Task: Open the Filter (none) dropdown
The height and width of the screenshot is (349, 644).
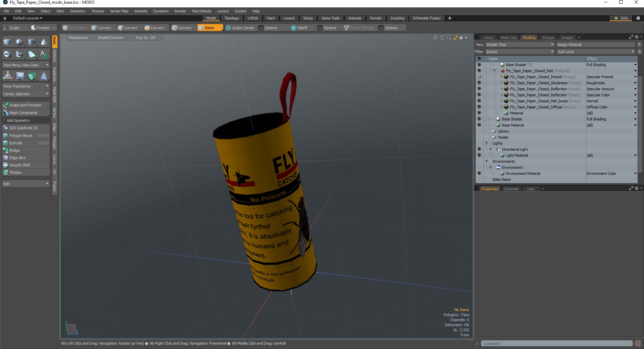Action: (520, 52)
